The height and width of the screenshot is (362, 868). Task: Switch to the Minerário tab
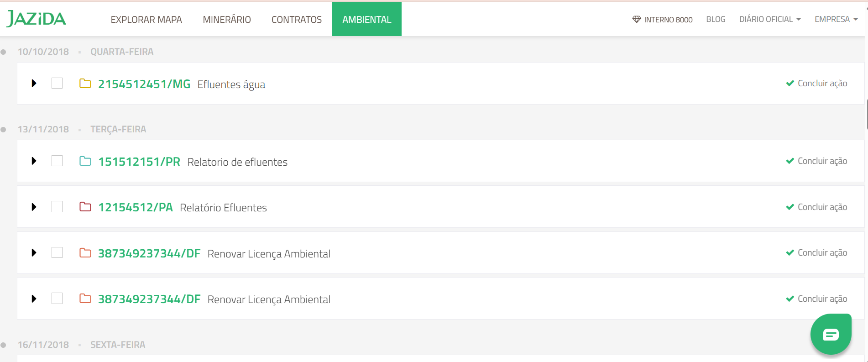pos(227,19)
